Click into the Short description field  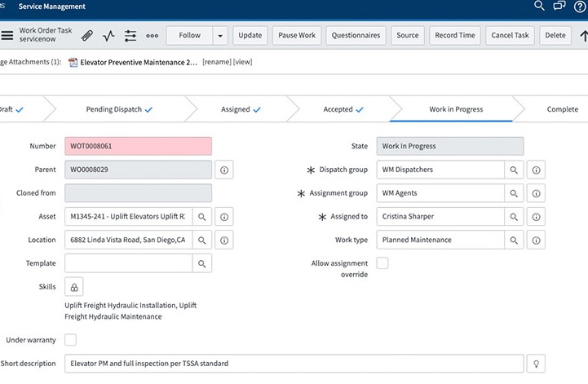coord(294,364)
